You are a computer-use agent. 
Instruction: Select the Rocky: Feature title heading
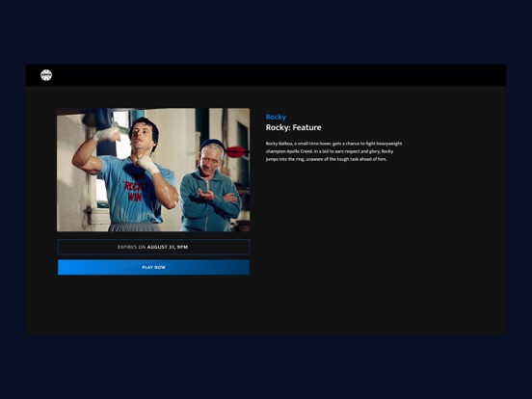pyautogui.click(x=294, y=127)
